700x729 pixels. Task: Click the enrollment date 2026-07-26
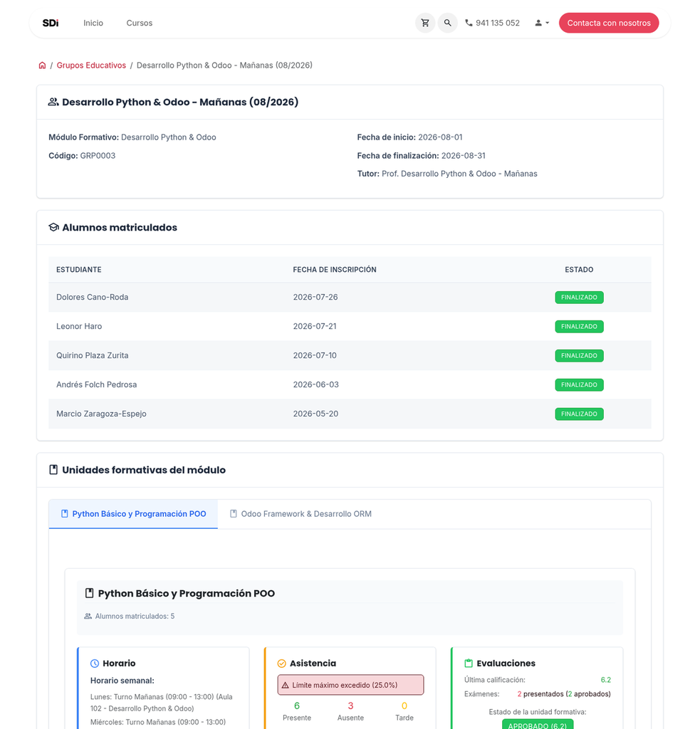tap(315, 297)
